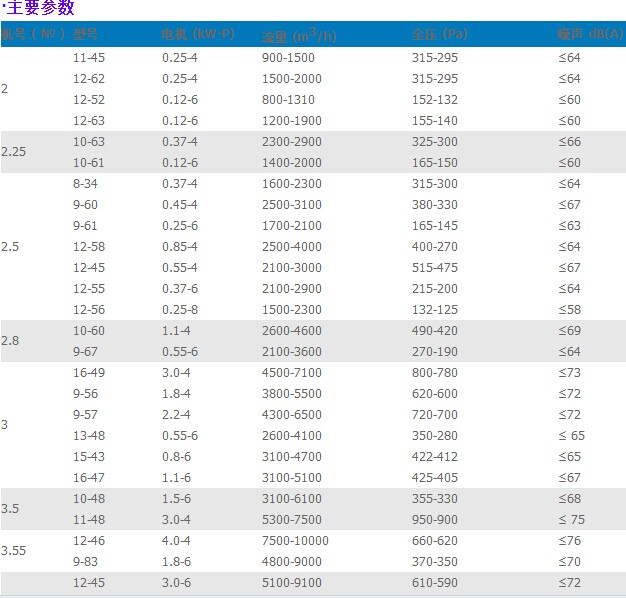The width and height of the screenshot is (626, 598).
Task: Select flow value 900-1500
Action: pyautogui.click(x=288, y=57)
